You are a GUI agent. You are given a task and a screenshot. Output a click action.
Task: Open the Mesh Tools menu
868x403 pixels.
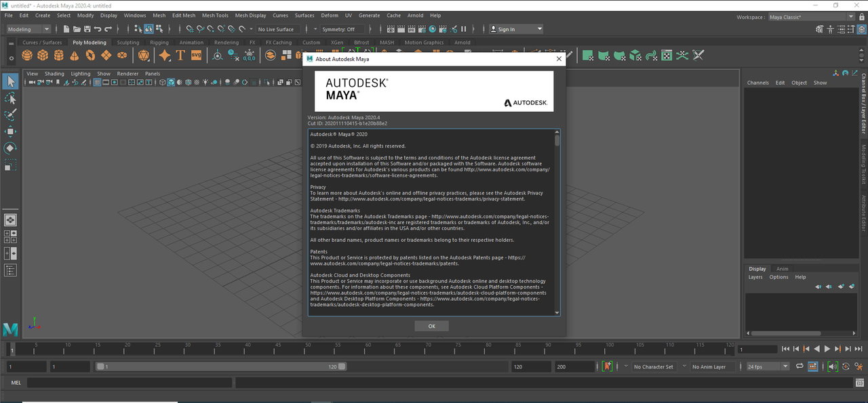[215, 15]
